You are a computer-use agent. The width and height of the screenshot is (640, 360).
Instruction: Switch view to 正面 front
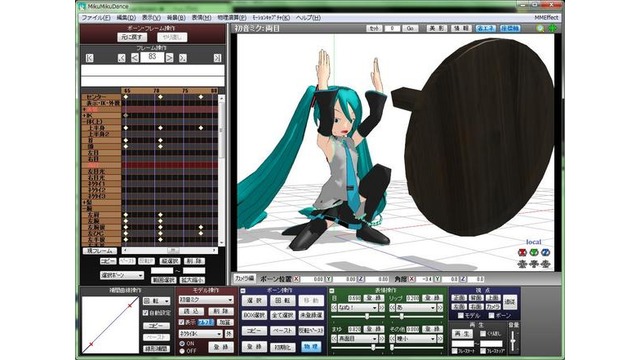(459, 298)
